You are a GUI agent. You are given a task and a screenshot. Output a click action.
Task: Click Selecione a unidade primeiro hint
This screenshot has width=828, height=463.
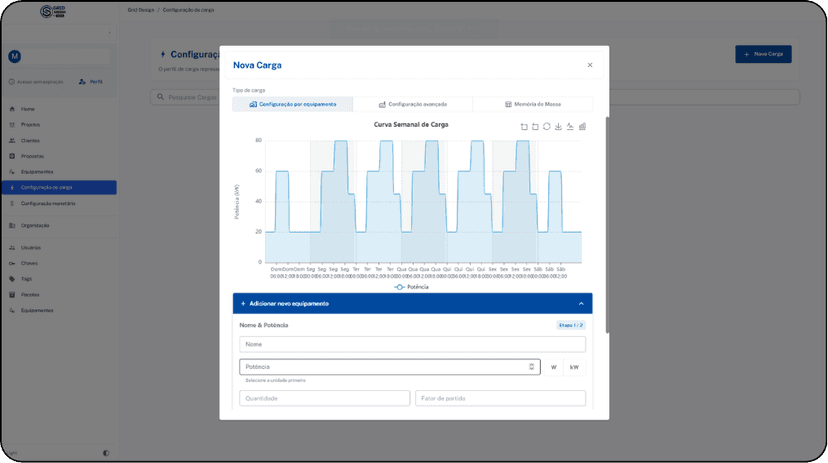tap(275, 380)
